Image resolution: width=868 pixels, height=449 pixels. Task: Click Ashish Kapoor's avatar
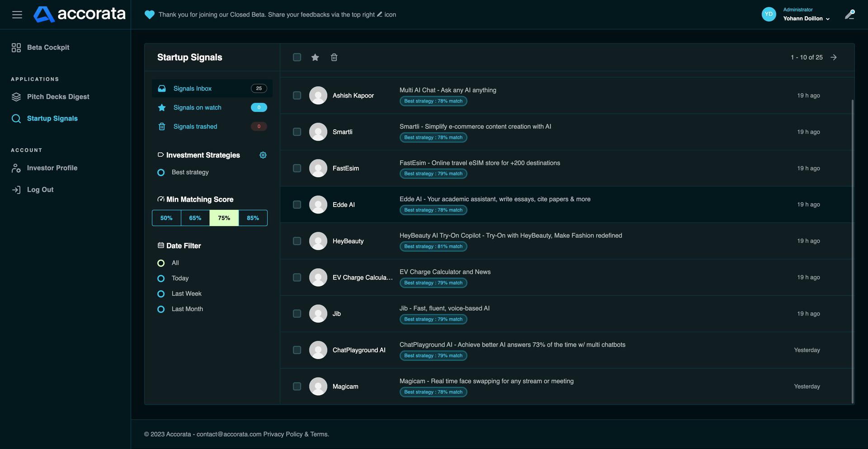tap(318, 95)
